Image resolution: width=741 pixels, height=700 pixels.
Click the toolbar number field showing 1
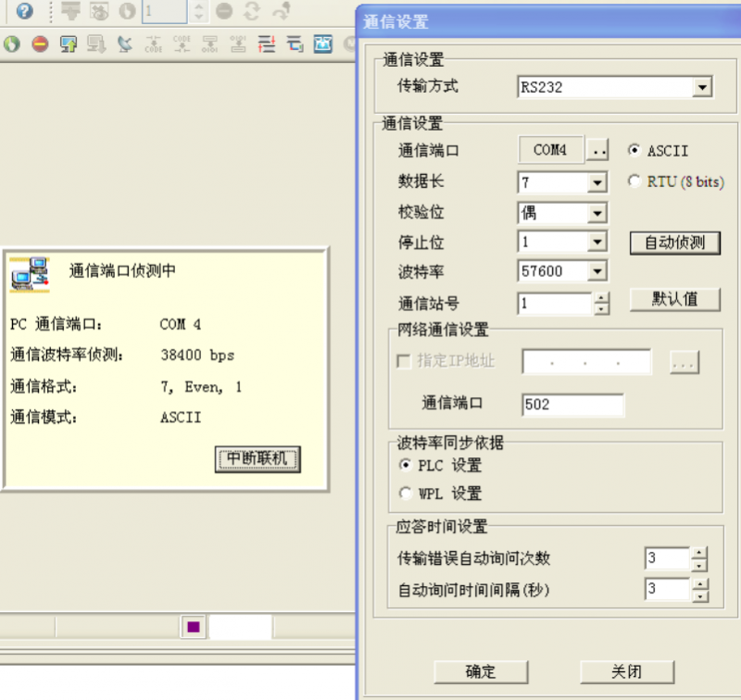pyautogui.click(x=165, y=11)
